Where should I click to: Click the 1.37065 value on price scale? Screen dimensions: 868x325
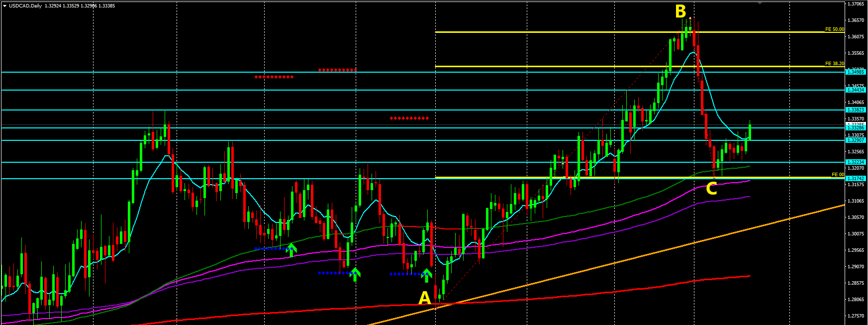point(856,4)
